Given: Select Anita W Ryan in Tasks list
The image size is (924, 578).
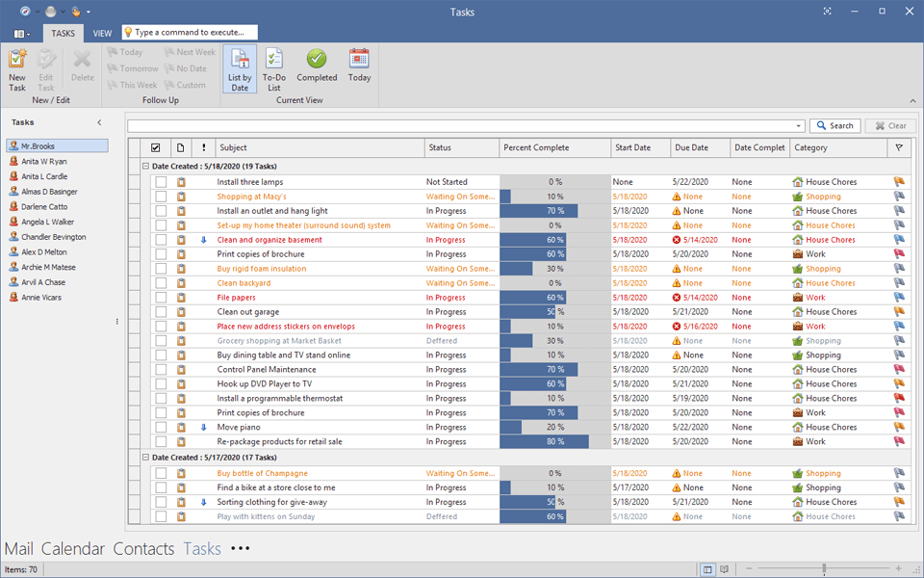Looking at the screenshot, I should [44, 162].
